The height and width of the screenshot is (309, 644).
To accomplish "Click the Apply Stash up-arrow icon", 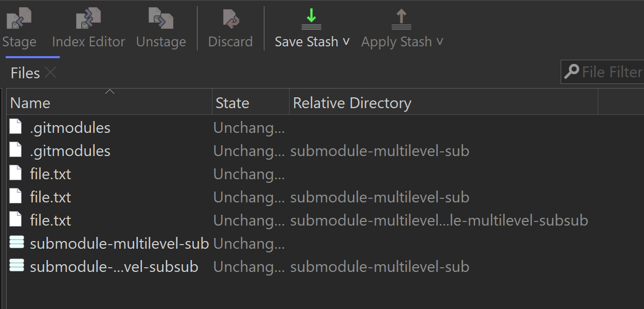I will [x=401, y=19].
